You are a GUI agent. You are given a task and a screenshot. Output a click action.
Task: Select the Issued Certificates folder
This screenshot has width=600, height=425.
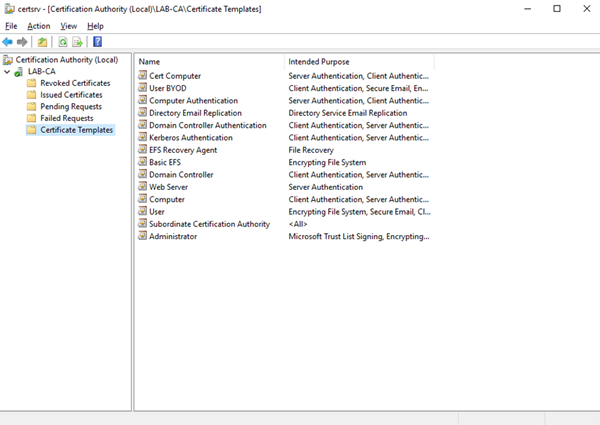[x=71, y=95]
